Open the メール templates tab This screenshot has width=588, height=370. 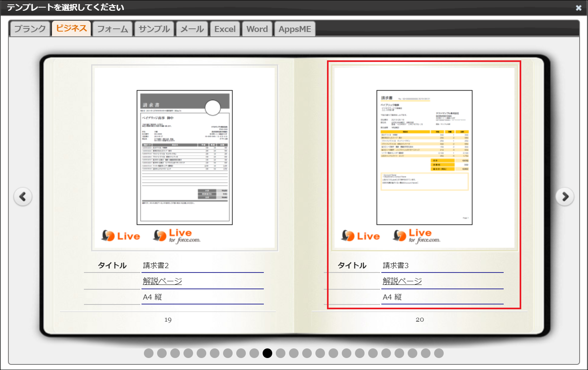click(192, 29)
